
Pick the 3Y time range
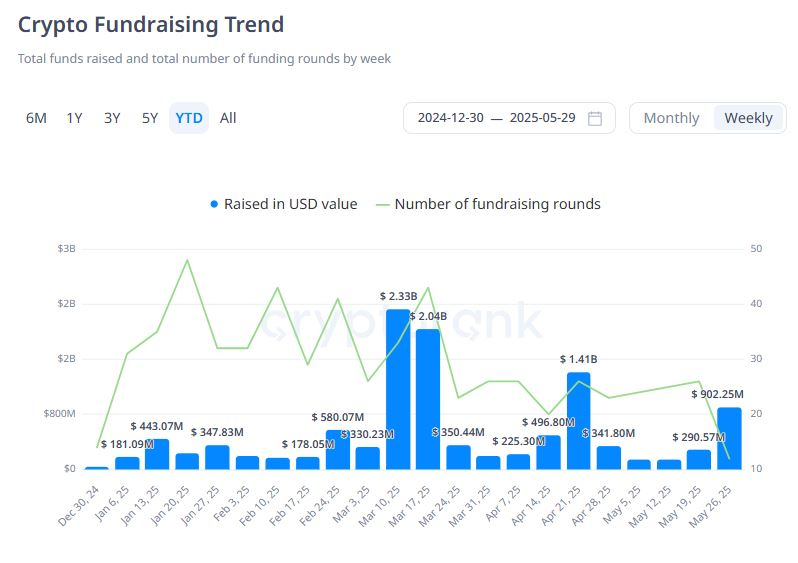pos(112,118)
